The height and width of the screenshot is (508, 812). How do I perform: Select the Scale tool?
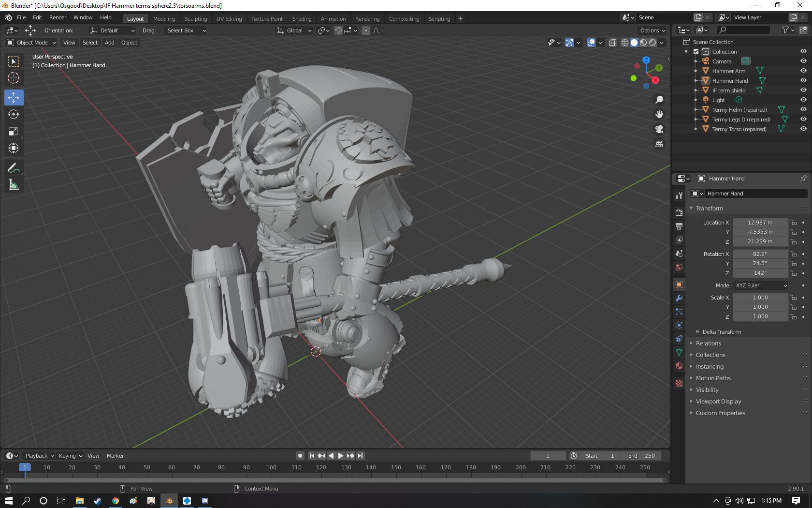pyautogui.click(x=14, y=131)
